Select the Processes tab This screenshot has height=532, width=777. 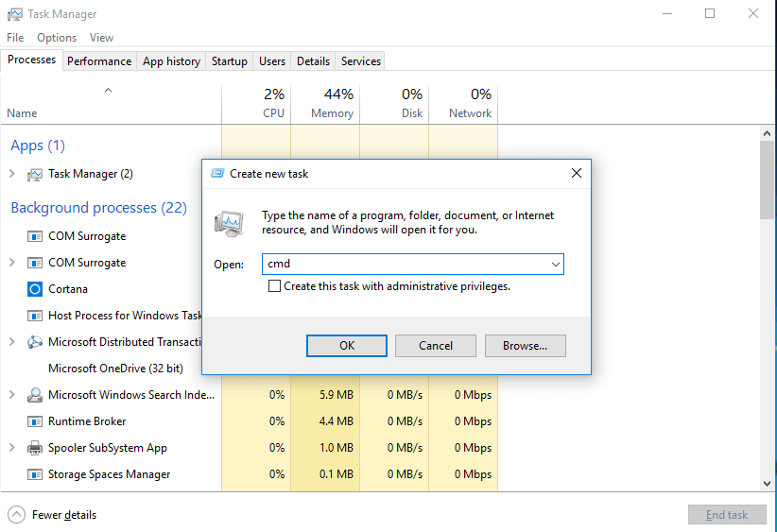pos(32,60)
